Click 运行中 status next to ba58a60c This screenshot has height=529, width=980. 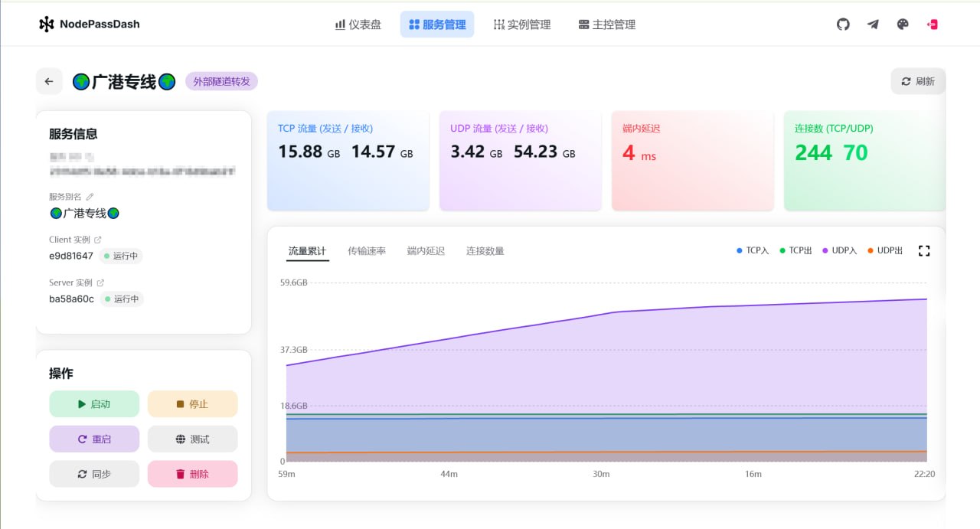122,299
